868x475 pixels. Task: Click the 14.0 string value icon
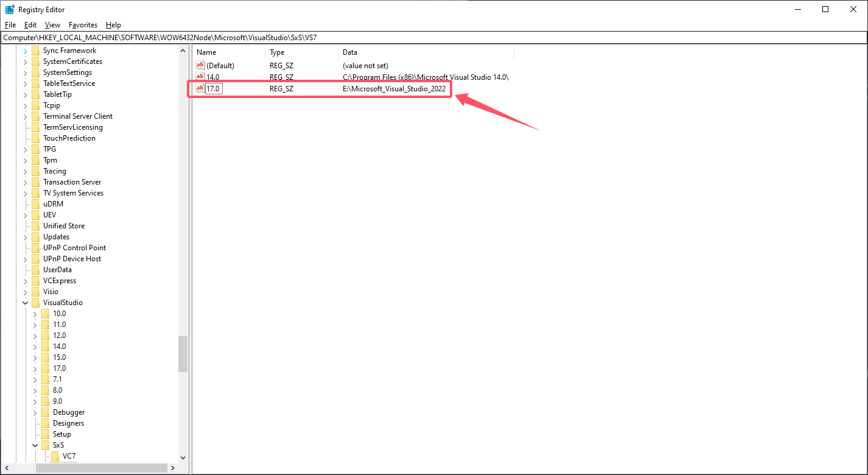[x=200, y=77]
